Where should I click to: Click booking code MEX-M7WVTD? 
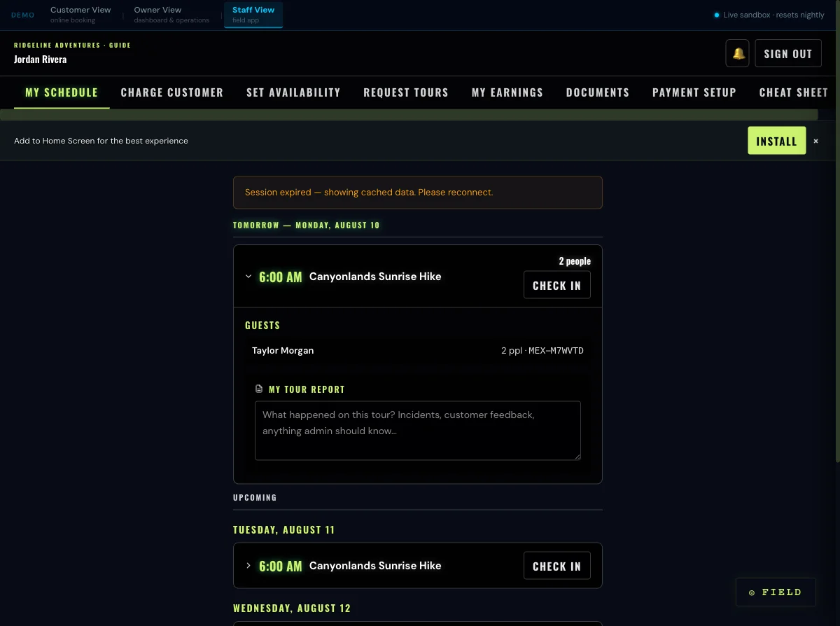coord(556,351)
